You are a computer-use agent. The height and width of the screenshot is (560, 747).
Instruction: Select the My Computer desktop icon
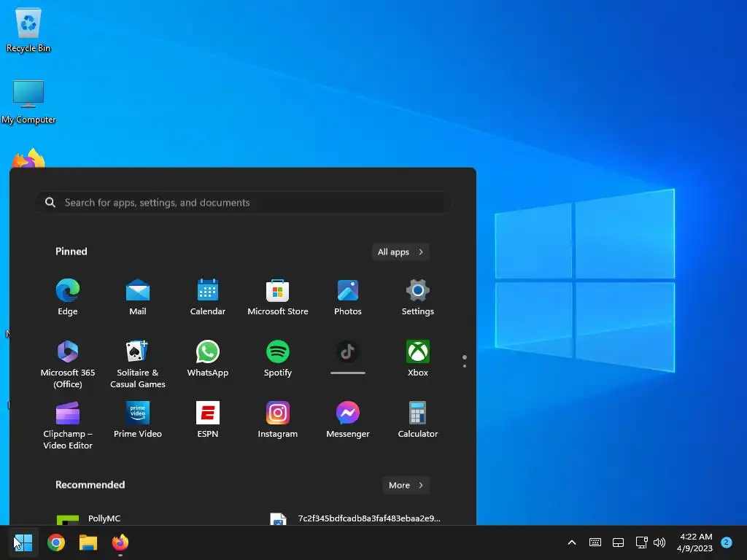28,102
